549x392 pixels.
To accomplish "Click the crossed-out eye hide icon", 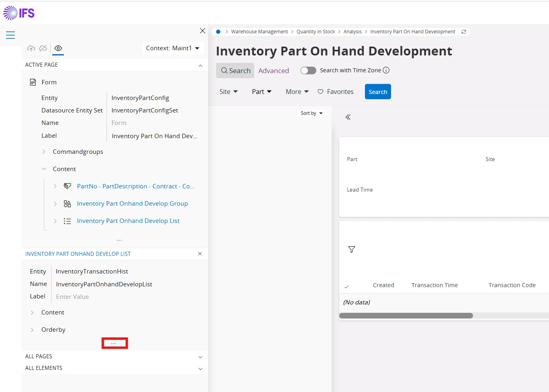I will pyautogui.click(x=43, y=49).
